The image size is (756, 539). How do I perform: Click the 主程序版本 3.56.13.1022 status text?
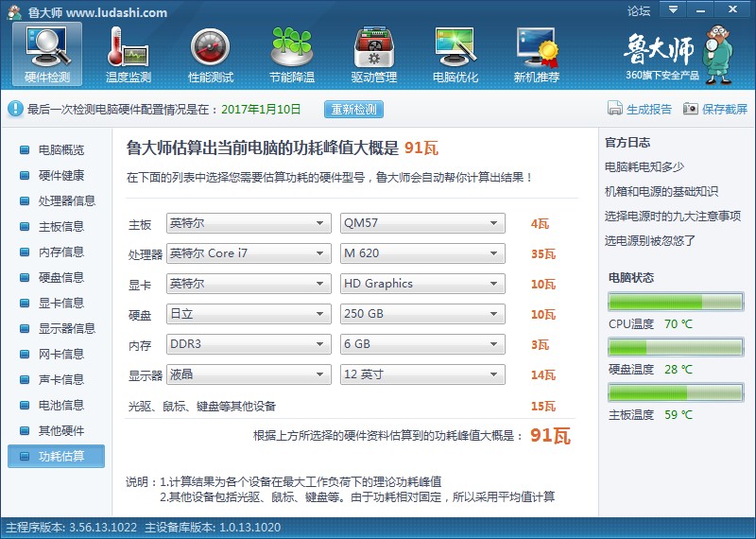72,528
